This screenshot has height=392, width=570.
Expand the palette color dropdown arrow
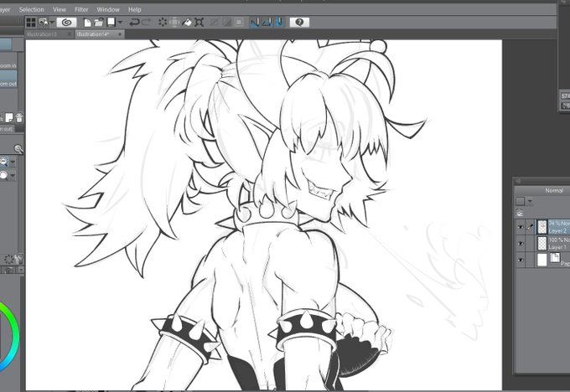pos(530,201)
